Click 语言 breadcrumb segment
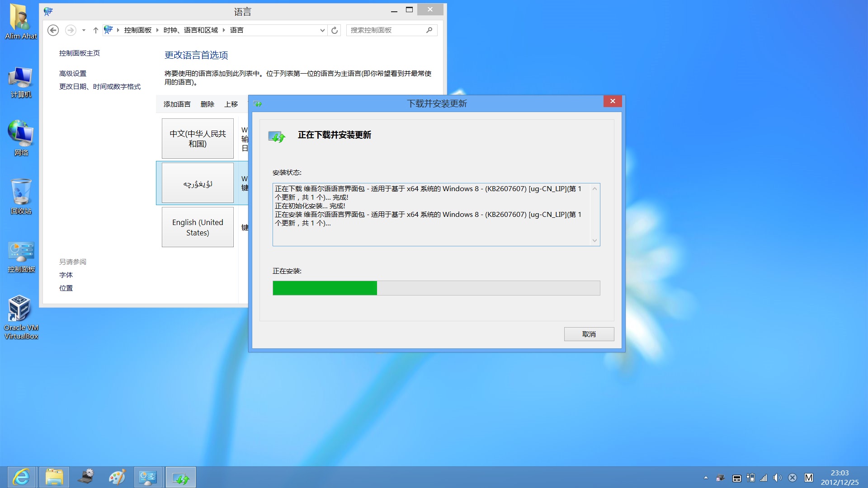Viewport: 868px width, 488px height. [x=236, y=30]
